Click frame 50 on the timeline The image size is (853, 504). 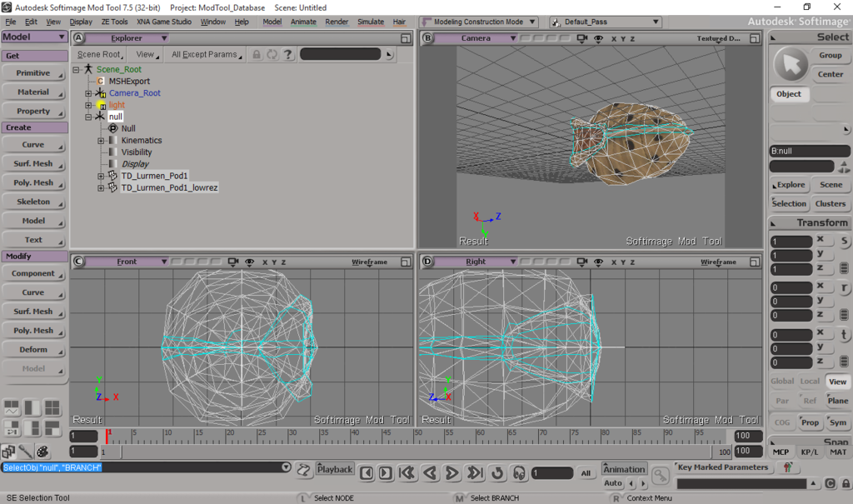tap(415, 436)
